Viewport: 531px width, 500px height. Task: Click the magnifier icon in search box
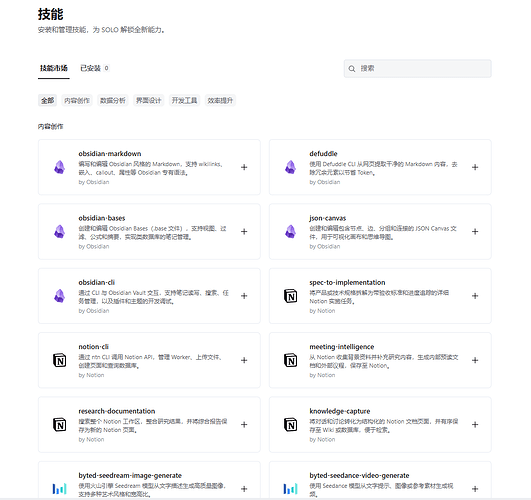[352, 69]
